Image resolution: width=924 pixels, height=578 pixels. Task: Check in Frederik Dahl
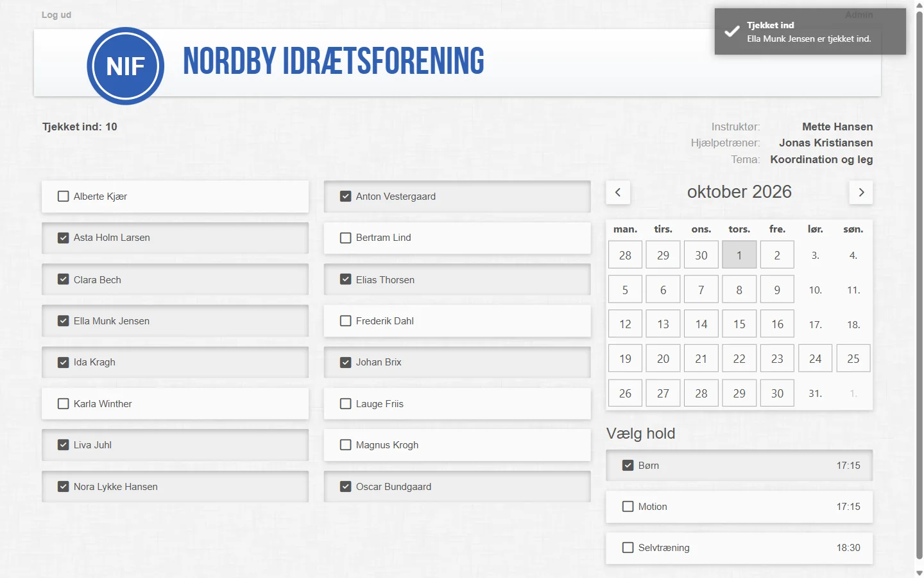pyautogui.click(x=458, y=321)
